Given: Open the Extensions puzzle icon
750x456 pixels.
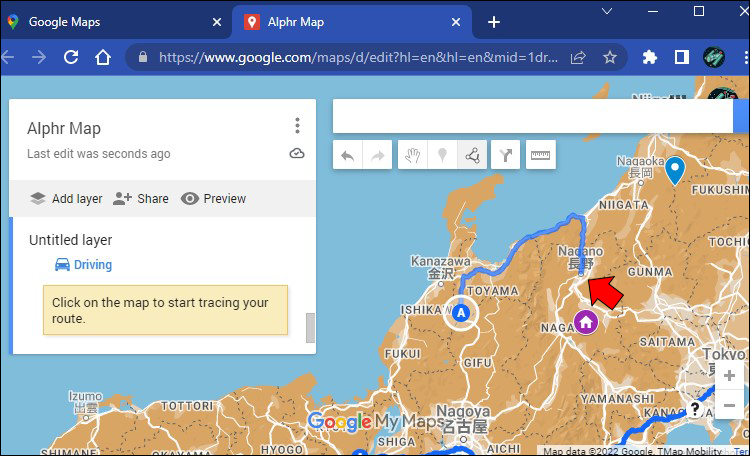Looking at the screenshot, I should coord(649,57).
